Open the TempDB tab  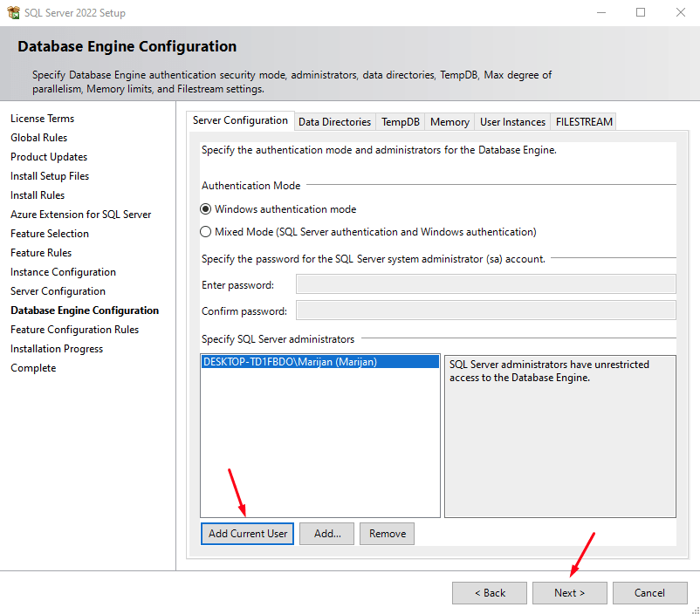(x=401, y=122)
